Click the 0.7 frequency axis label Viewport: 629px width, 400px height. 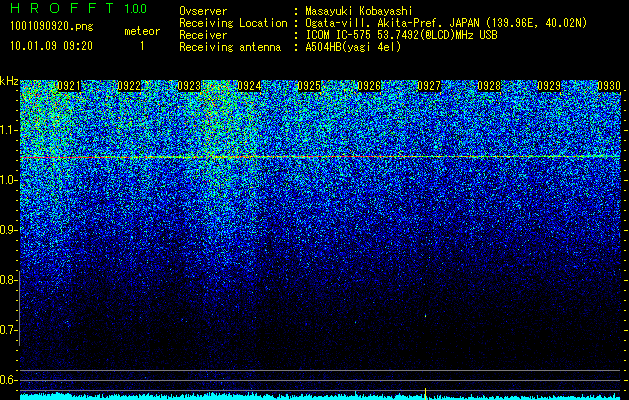(x=9, y=330)
